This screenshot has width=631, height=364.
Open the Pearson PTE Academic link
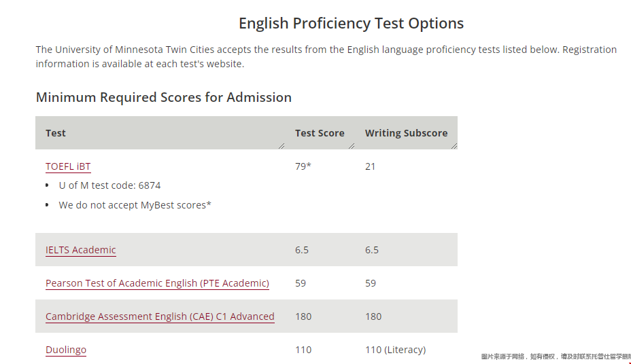click(157, 283)
